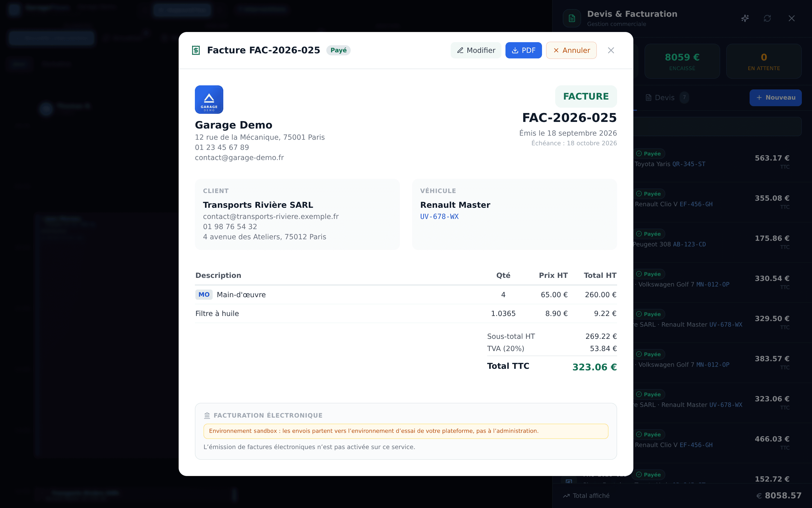This screenshot has width=812, height=508.
Task: Click the client email contact@transports-riviere.exemple.fr
Action: pos(271,217)
